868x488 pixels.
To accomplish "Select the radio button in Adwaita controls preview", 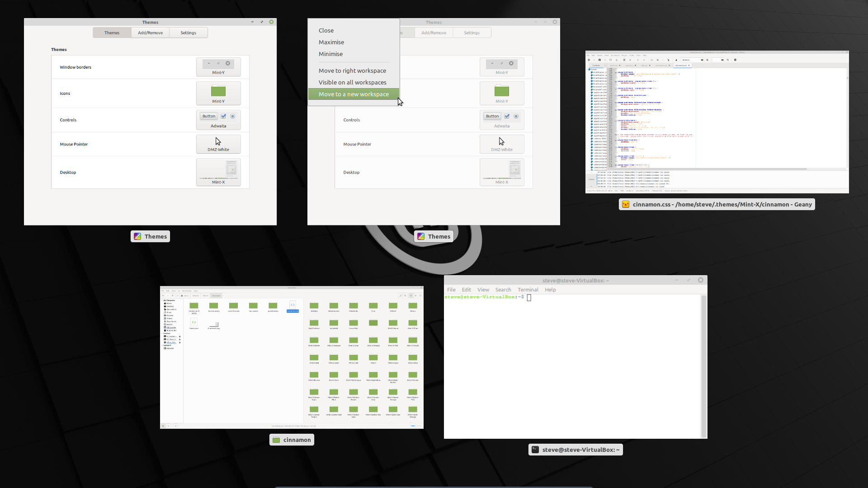I will [x=233, y=116].
